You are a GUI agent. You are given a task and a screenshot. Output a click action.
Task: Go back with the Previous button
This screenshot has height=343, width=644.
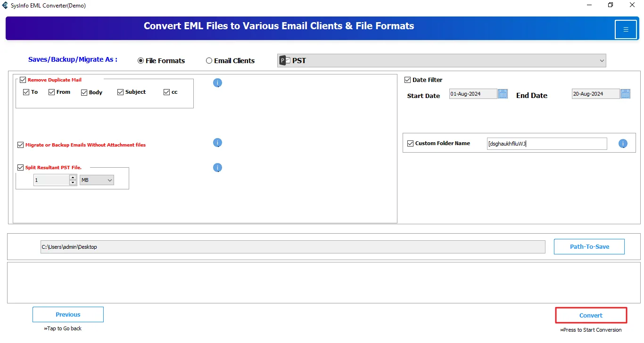coord(68,315)
